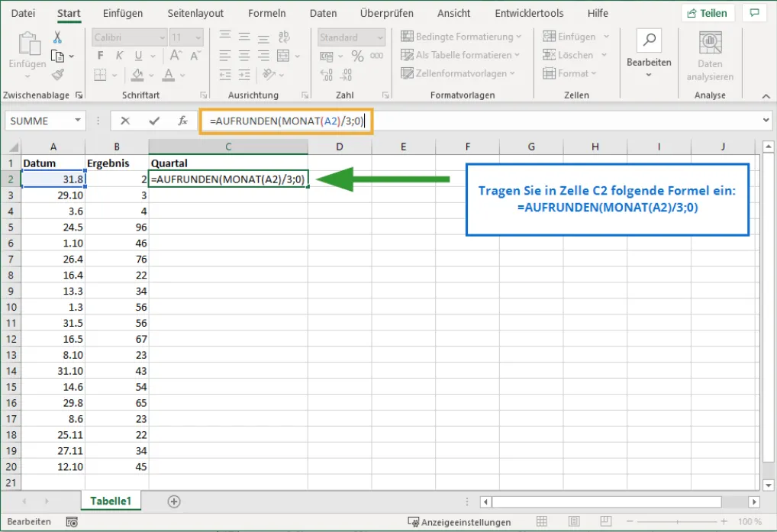Expand the Name Box dropdown showing SUMME
The image size is (777, 532).
(78, 121)
